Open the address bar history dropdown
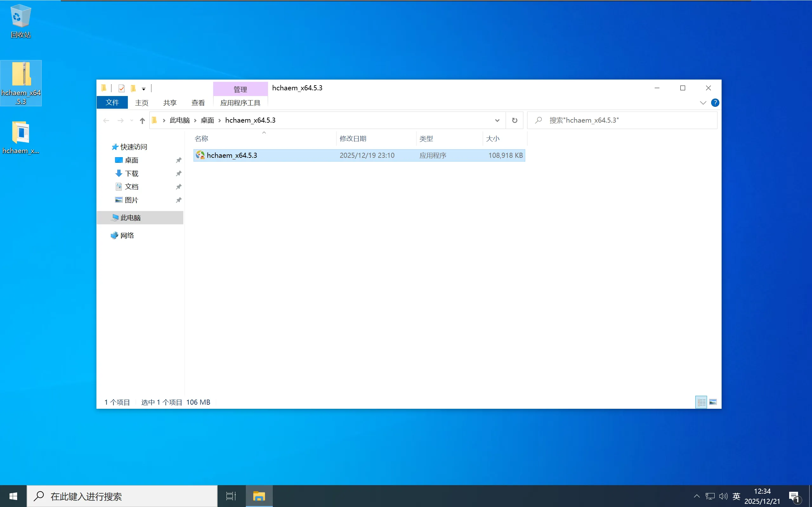The width and height of the screenshot is (812, 507). tap(497, 120)
